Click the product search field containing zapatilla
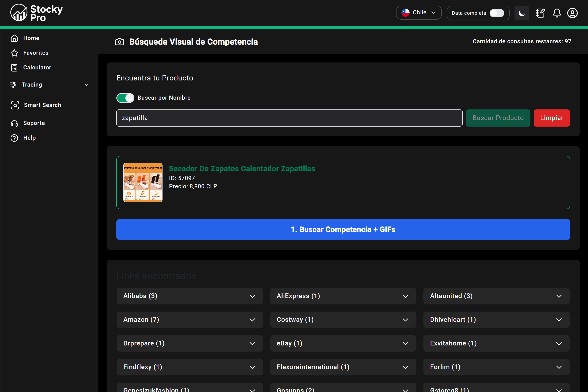This screenshot has width=588, height=392. pyautogui.click(x=289, y=118)
